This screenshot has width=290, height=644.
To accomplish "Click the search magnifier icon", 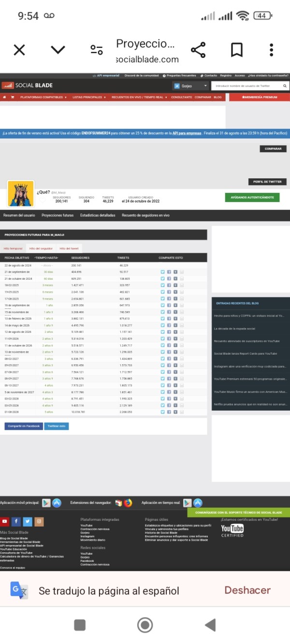I will (284, 86).
